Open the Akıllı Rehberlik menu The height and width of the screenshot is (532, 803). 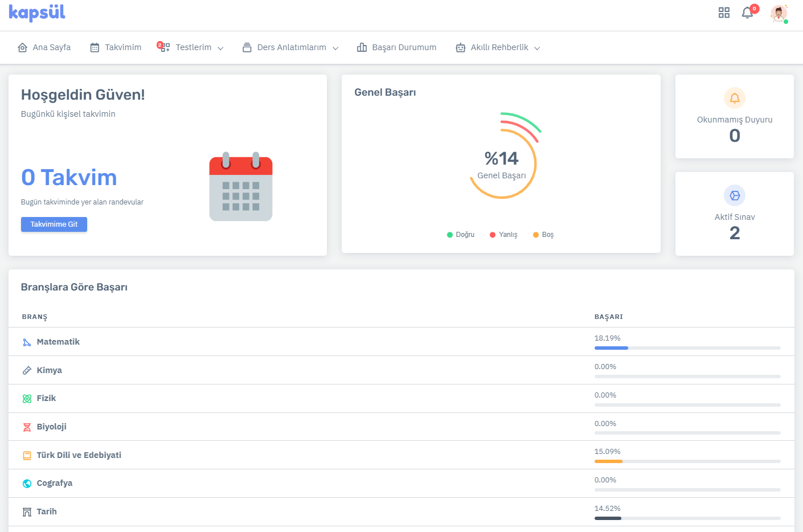click(498, 47)
